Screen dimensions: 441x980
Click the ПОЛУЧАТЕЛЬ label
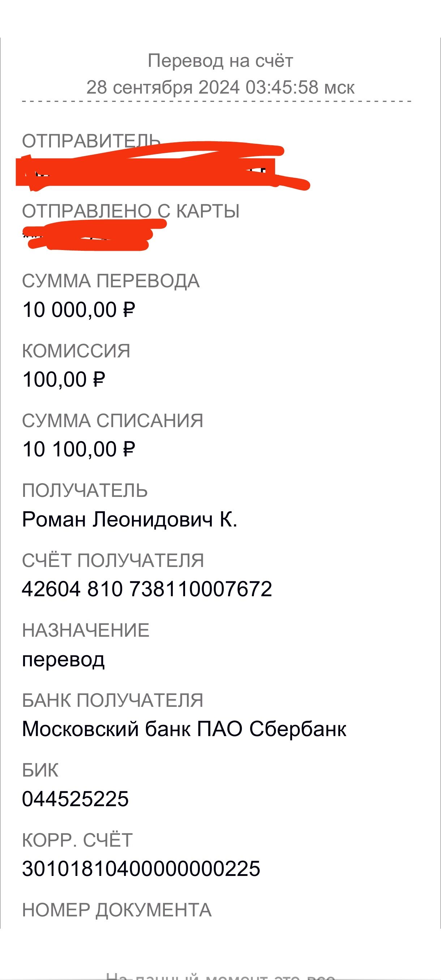tap(85, 491)
